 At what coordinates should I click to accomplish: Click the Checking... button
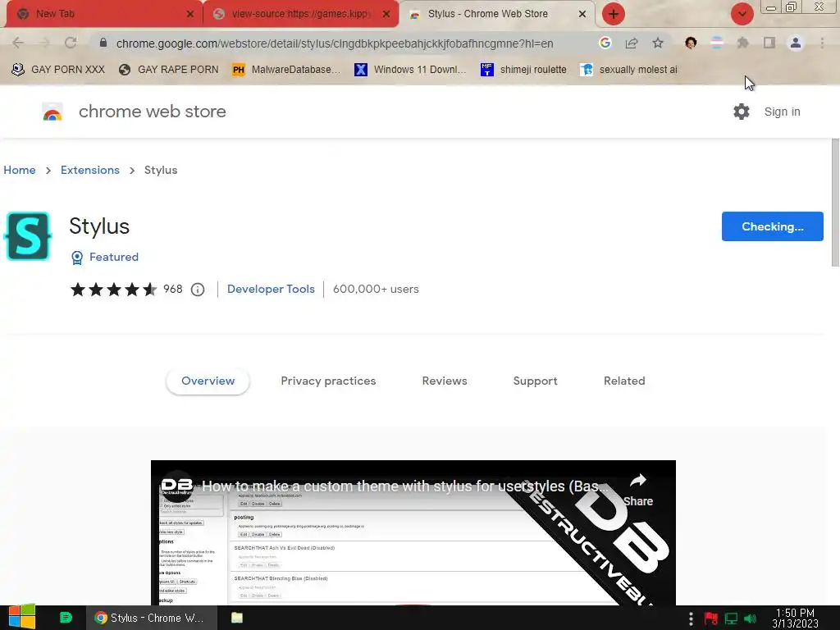(x=772, y=226)
